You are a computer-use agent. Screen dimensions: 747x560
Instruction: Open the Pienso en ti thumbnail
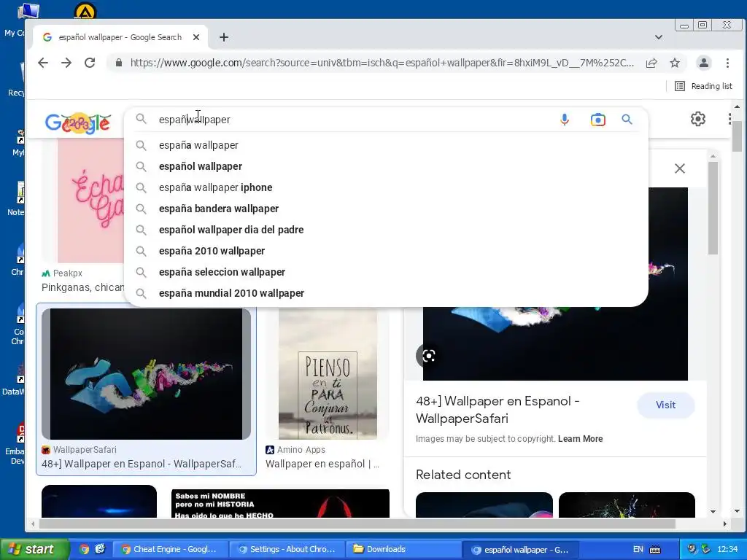pyautogui.click(x=328, y=374)
